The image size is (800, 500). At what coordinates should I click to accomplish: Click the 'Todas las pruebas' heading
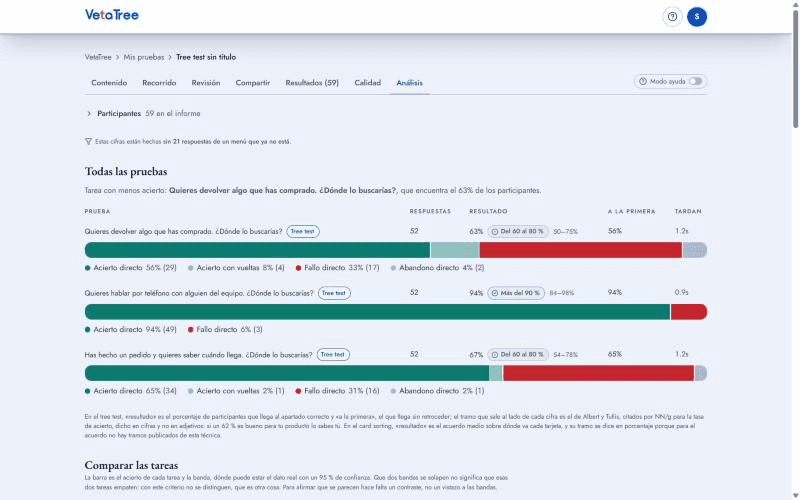click(x=126, y=171)
